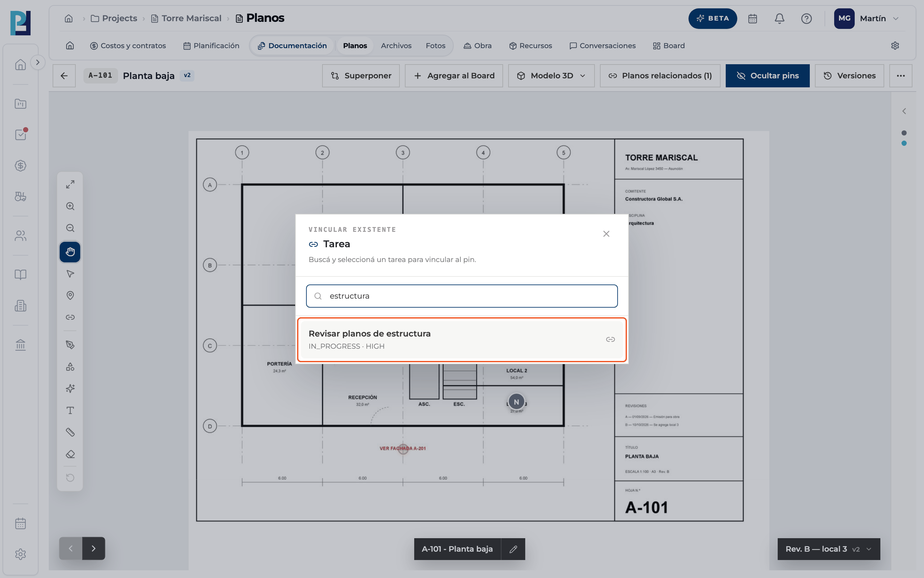Open notifications bell
Screen dimensions: 924x578
(x=779, y=18)
